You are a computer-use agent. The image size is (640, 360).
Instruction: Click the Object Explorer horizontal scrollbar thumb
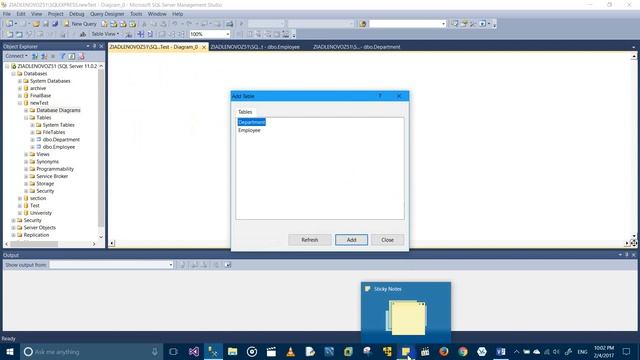pos(33,244)
